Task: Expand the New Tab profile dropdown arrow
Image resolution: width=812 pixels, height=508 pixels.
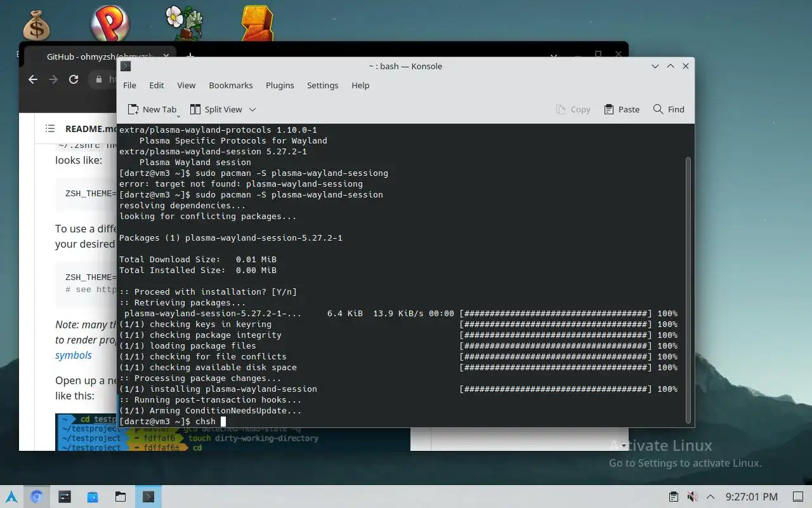Action: tap(179, 115)
